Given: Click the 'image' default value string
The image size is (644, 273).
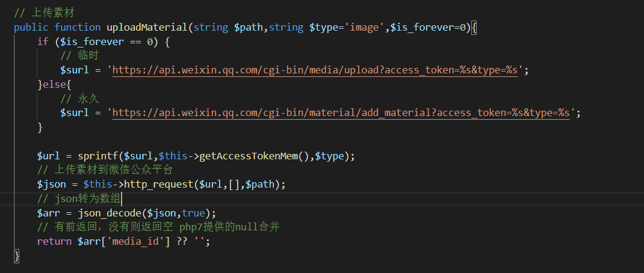Looking at the screenshot, I should (x=364, y=28).
